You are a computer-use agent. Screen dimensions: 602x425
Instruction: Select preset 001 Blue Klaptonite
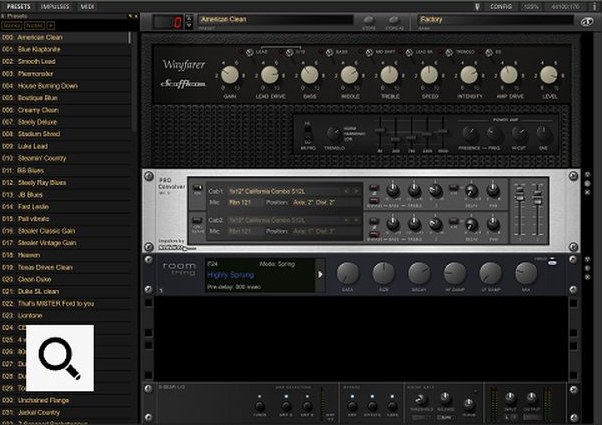point(65,49)
